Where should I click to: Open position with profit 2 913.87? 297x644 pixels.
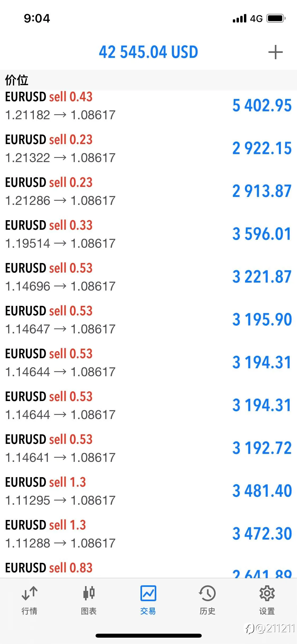(148, 191)
